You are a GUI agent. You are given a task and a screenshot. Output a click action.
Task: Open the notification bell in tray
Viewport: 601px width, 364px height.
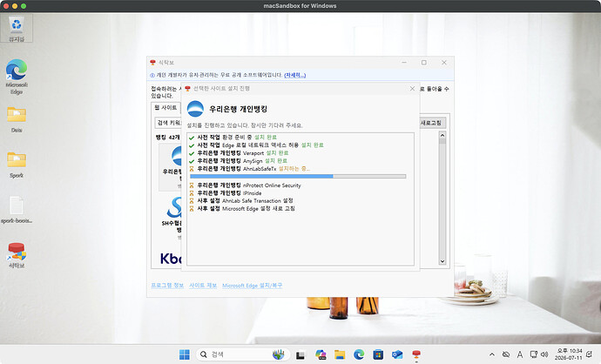[x=590, y=354]
